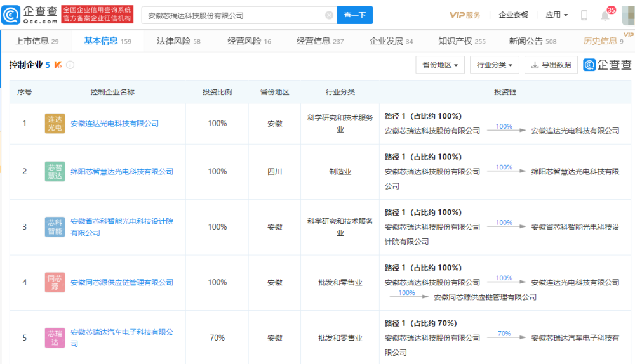The width and height of the screenshot is (635, 364).
Task: Open the user avatar in the header
Action: click(x=628, y=15)
